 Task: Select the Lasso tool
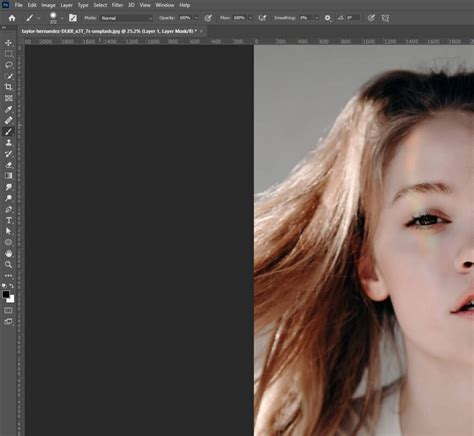[9, 65]
